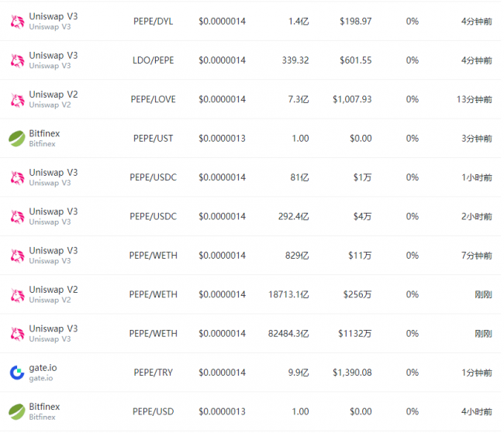Click the Uniswap V2 logo for PEPE/LOVE
The height and width of the screenshot is (433, 504).
click(17, 100)
